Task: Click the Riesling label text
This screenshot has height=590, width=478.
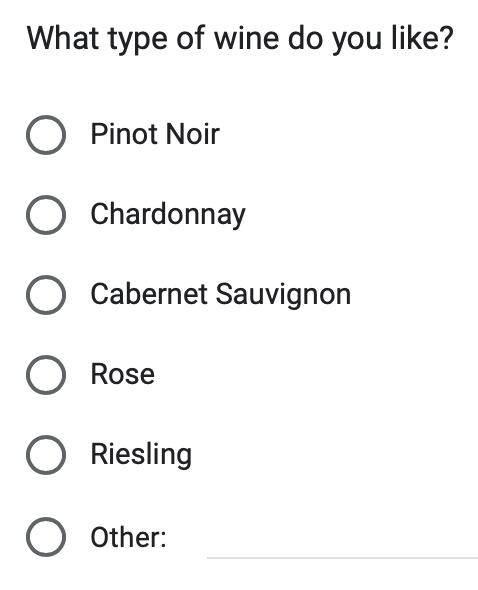Action: click(141, 455)
